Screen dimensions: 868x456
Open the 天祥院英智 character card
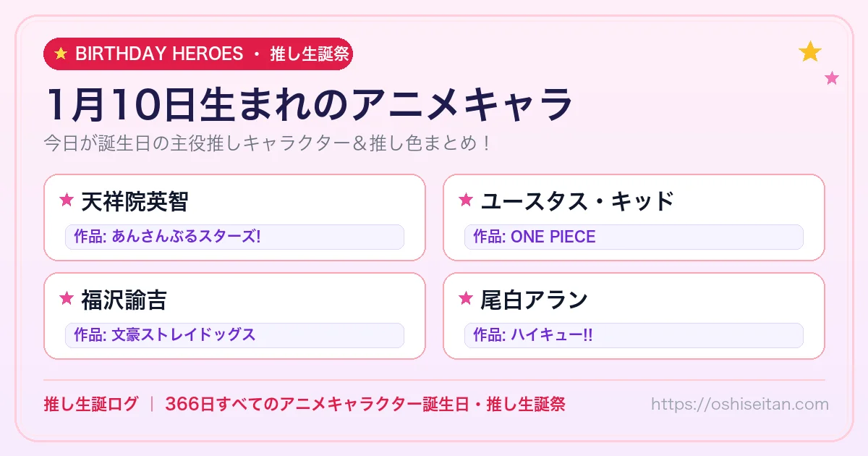click(x=234, y=217)
